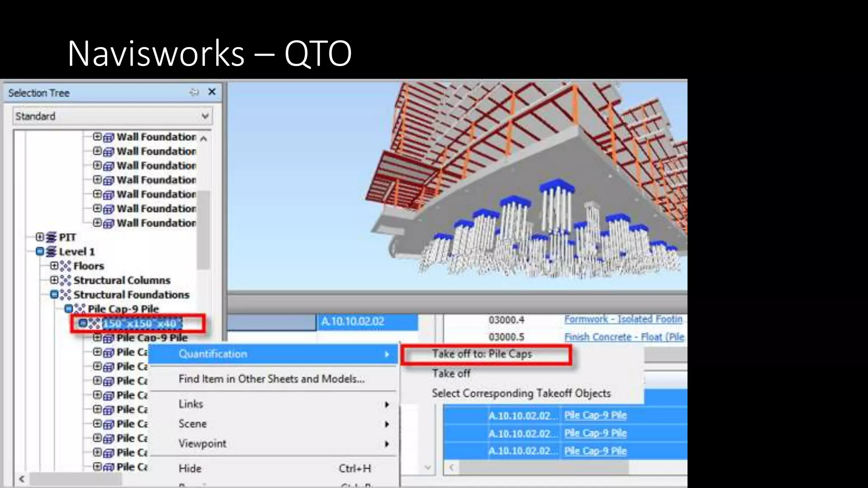Expand the Floors node
The height and width of the screenshot is (488, 868).
(54, 266)
